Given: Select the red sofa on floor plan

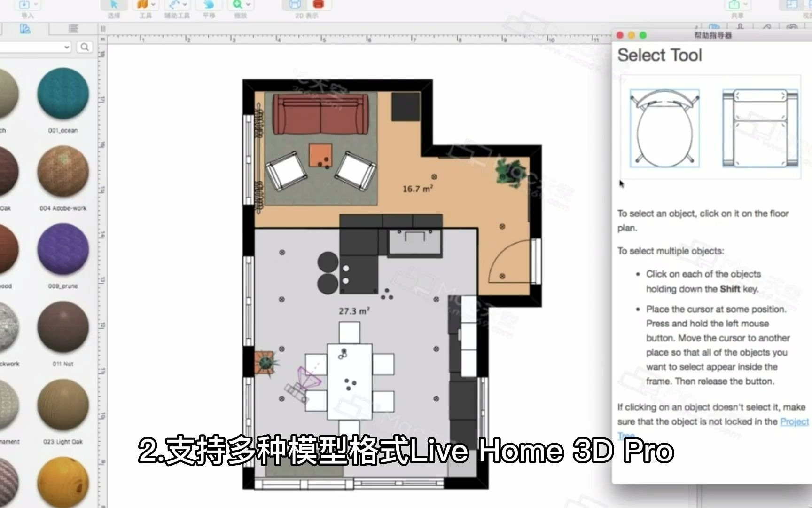Looking at the screenshot, I should coord(320,114).
